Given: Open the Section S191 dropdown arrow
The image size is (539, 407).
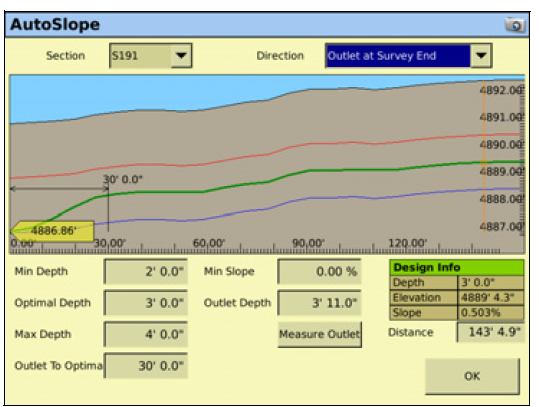Looking at the screenshot, I should (181, 56).
